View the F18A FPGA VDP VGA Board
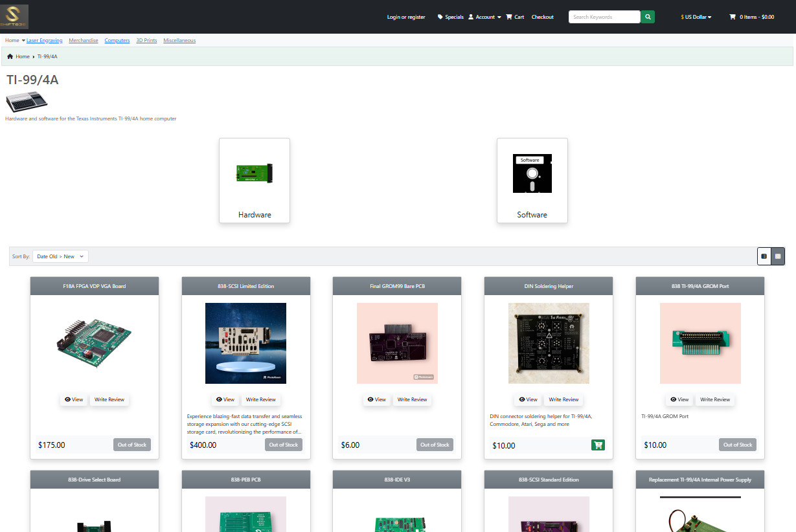 (x=73, y=399)
